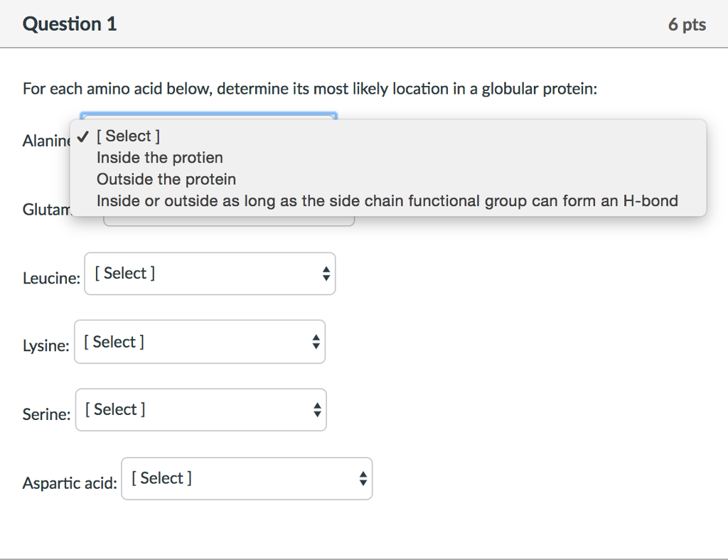Click the stepper arrows on Lysine dropdown

click(316, 341)
